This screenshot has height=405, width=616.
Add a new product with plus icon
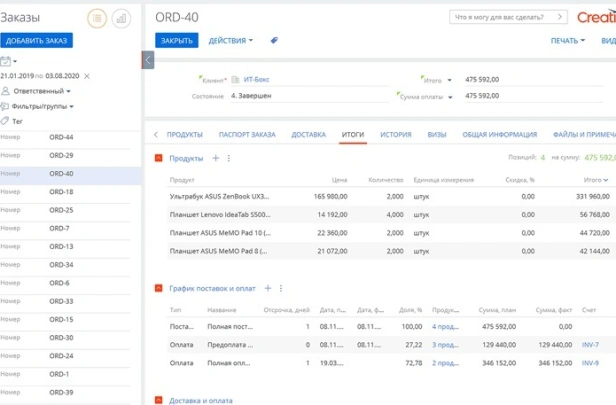tap(215, 158)
